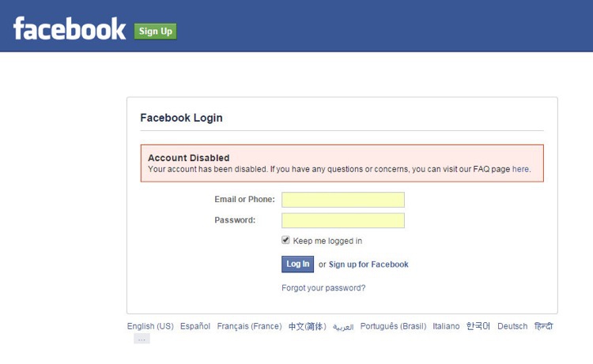This screenshot has width=593, height=364.
Task: Open the FAQ page 'here' link
Action: point(520,169)
